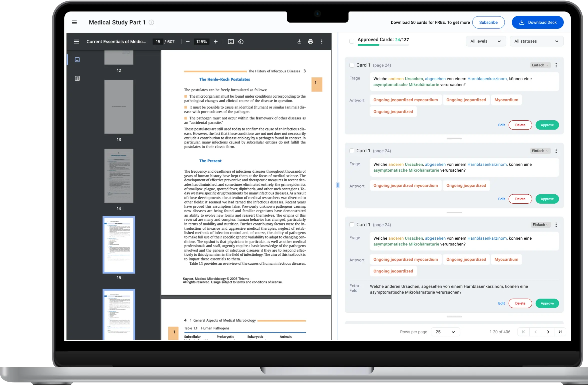Open PDF viewer more options menu
Screen dimensions: 588x385
pyautogui.click(x=322, y=42)
